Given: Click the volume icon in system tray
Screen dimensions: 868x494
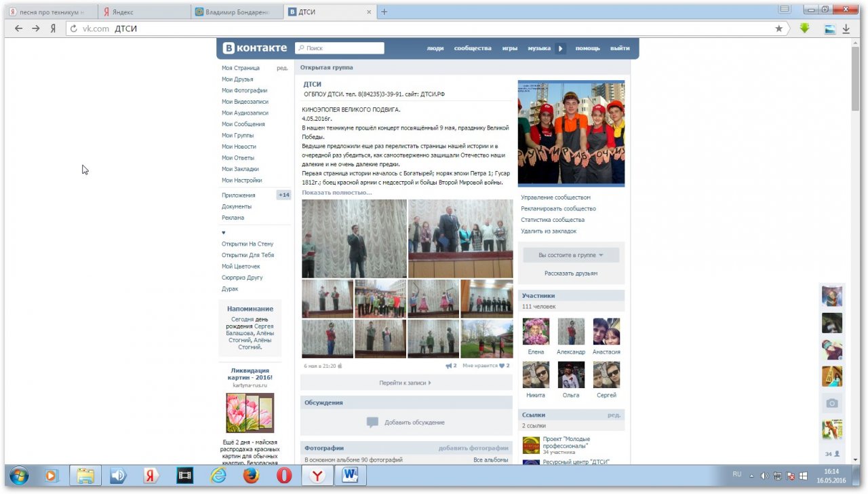Looking at the screenshot, I should pyautogui.click(x=765, y=476).
